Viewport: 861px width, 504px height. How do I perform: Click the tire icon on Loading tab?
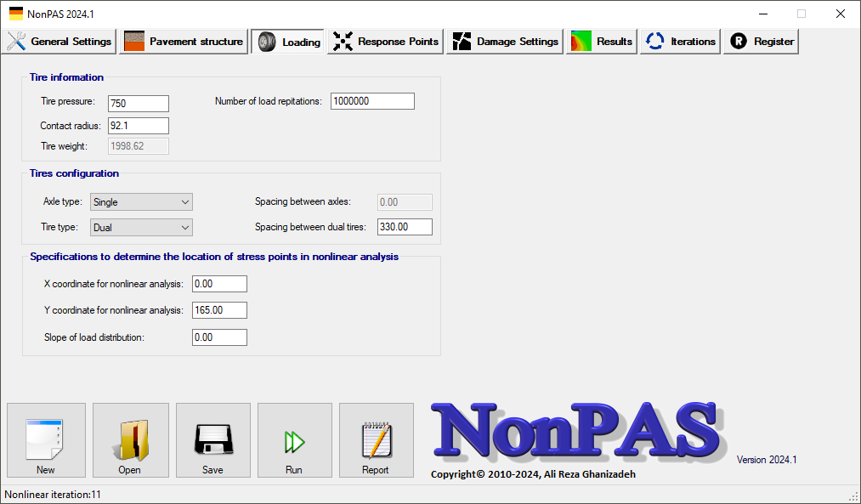point(267,42)
